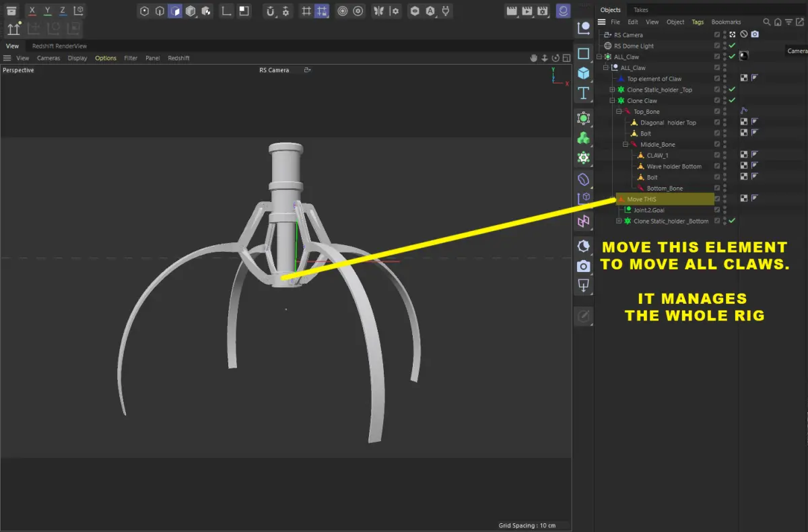The width and height of the screenshot is (808, 532).
Task: Toggle visibility dots for Joint.2.Goal row
Action: 725,210
